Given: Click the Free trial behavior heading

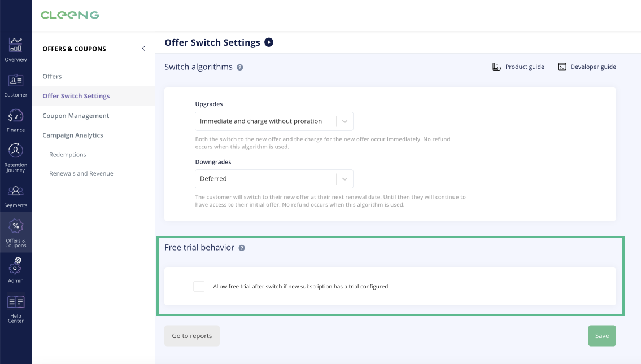Looking at the screenshot, I should pos(199,248).
